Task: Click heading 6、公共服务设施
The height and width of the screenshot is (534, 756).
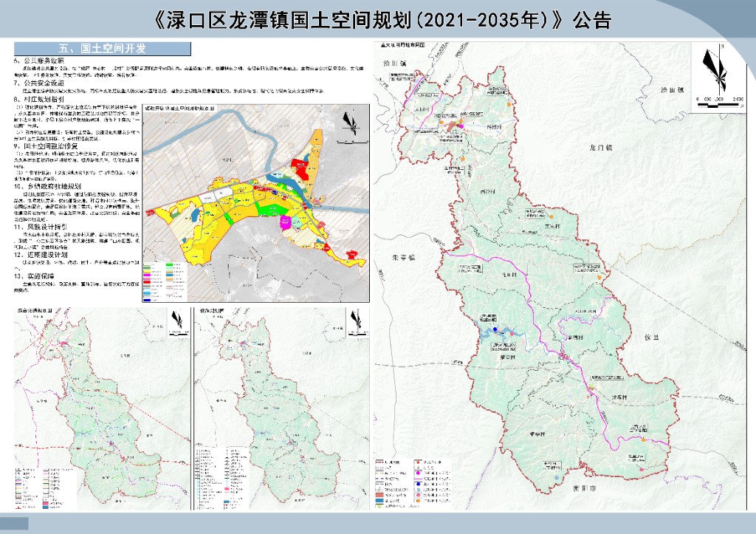Action: click(40, 60)
